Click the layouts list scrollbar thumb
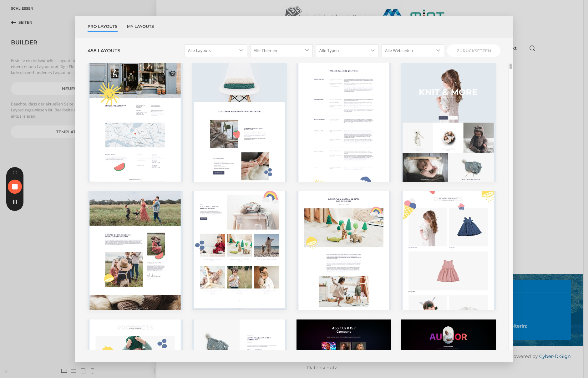This screenshot has height=378, width=588. point(510,66)
